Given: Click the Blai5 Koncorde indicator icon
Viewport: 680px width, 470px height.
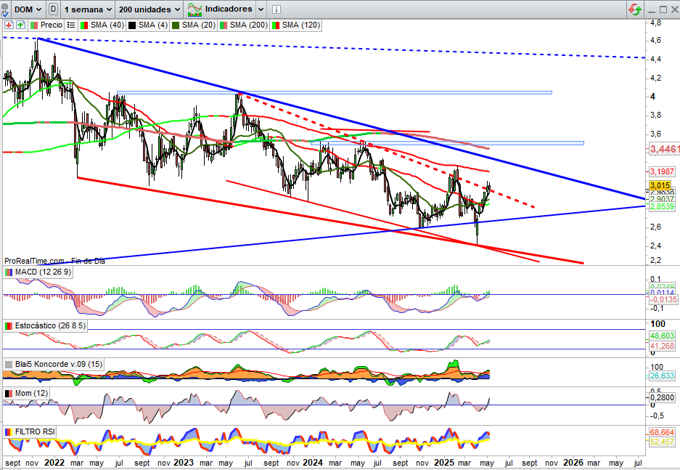Looking at the screenshot, I should [x=9, y=364].
